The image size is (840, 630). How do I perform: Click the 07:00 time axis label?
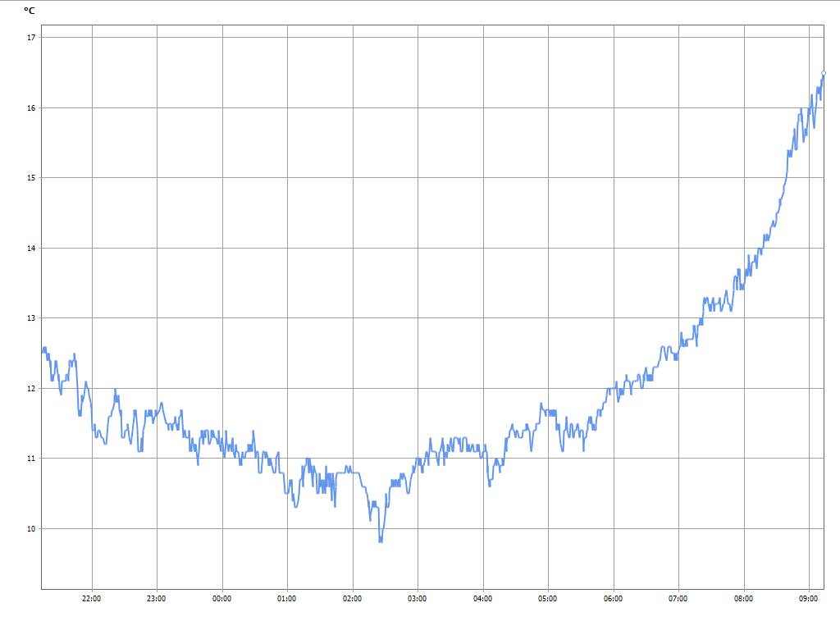(x=678, y=599)
